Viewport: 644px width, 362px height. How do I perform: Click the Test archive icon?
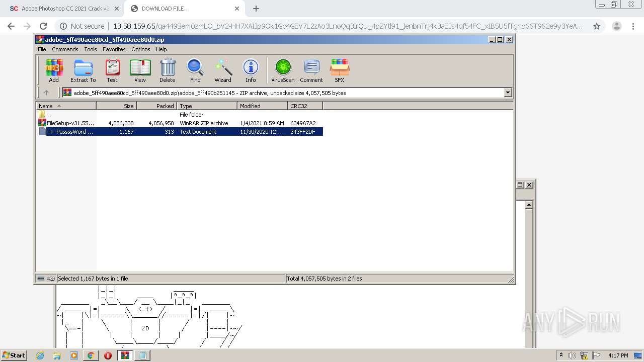pos(112,70)
